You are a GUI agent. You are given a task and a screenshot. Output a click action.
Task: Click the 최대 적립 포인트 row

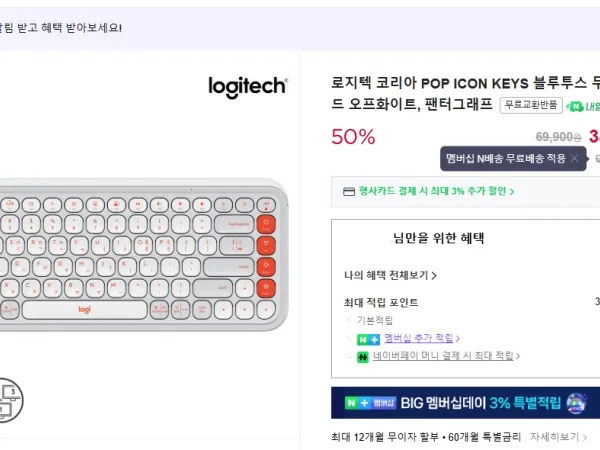coord(381,302)
